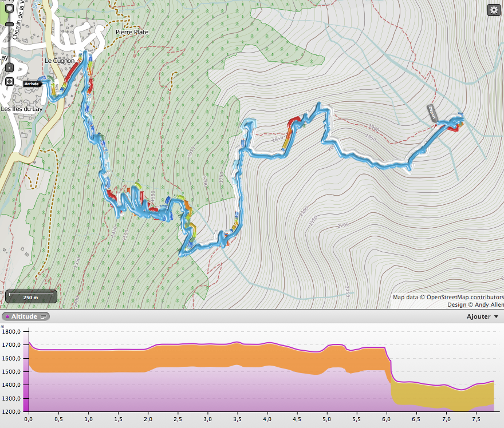Click the Arrivée finish marker

(32, 84)
